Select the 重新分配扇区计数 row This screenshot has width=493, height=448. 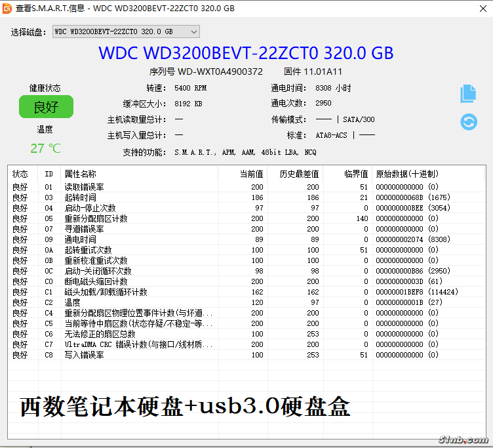tap(246, 218)
